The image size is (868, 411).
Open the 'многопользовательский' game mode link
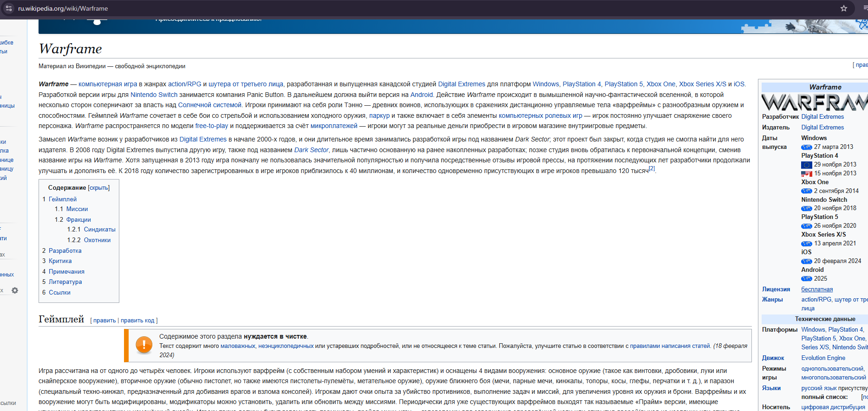[x=834, y=378]
